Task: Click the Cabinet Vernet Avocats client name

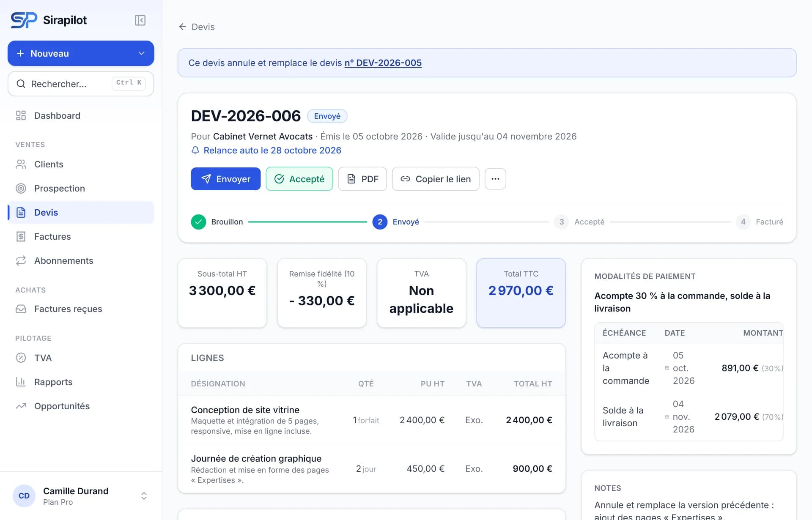Action: click(x=263, y=137)
